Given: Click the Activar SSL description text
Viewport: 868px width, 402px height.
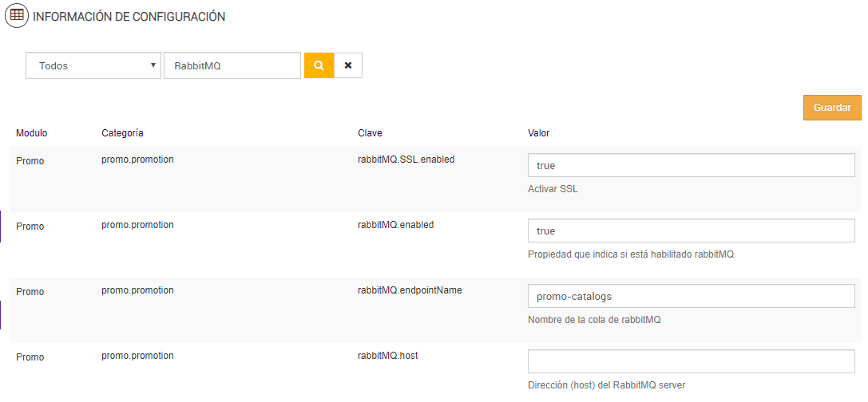Looking at the screenshot, I should (553, 189).
